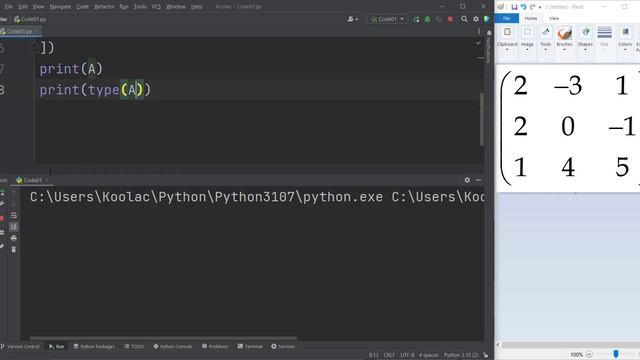The image size is (640, 360).
Task: Select the Code01 tab in Run panel
Action: tap(32, 180)
